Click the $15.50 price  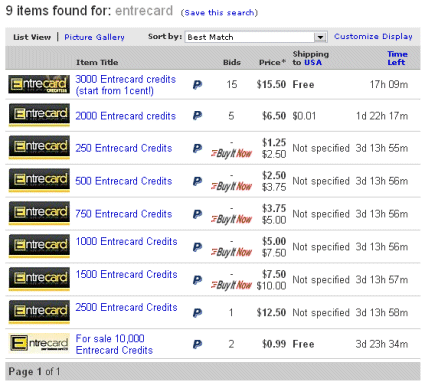(271, 84)
